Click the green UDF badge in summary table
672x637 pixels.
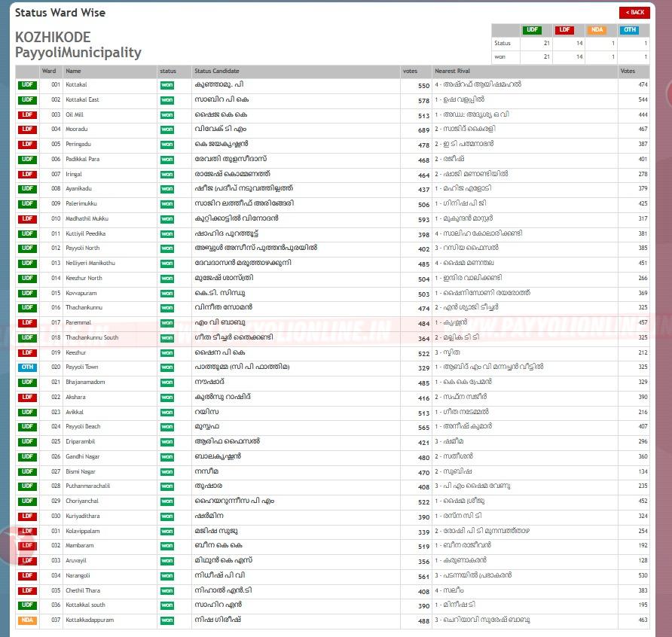click(532, 30)
